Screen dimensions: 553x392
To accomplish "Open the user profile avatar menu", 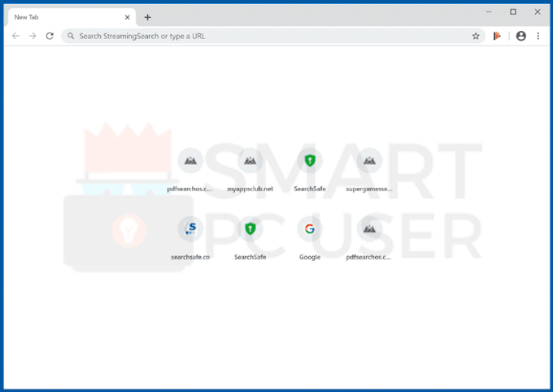I will coord(521,36).
